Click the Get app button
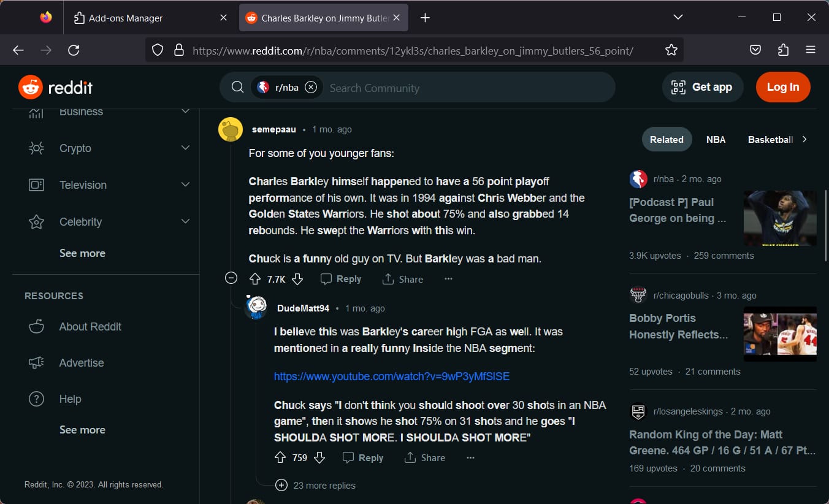The height and width of the screenshot is (504, 829). pyautogui.click(x=703, y=87)
